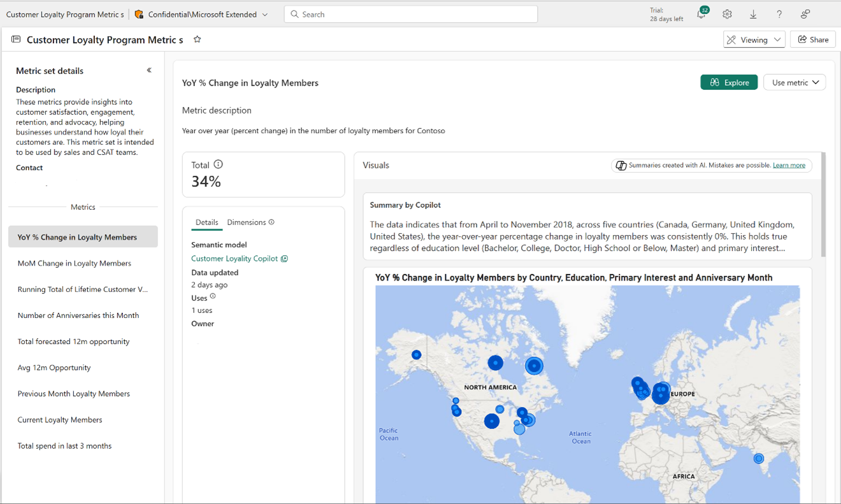Click the green Explore button
This screenshot has width=841, height=504.
(729, 82)
